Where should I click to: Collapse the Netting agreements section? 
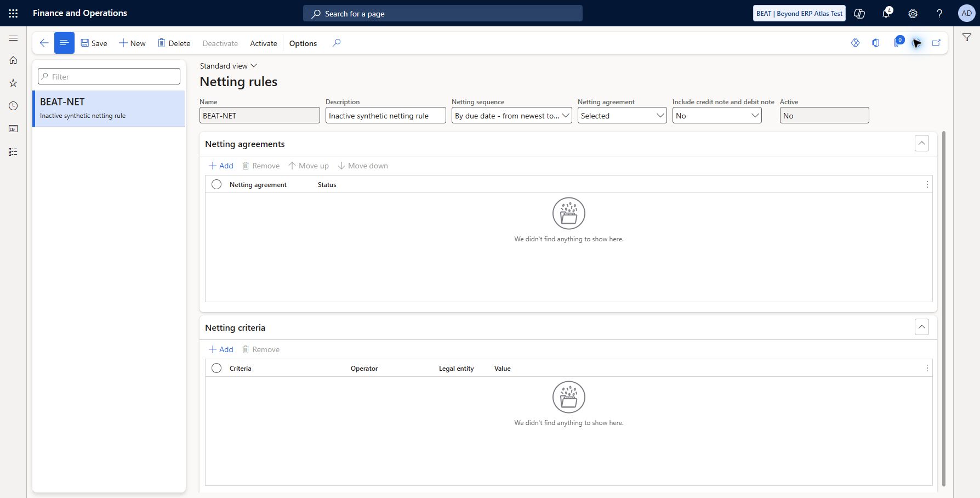922,144
